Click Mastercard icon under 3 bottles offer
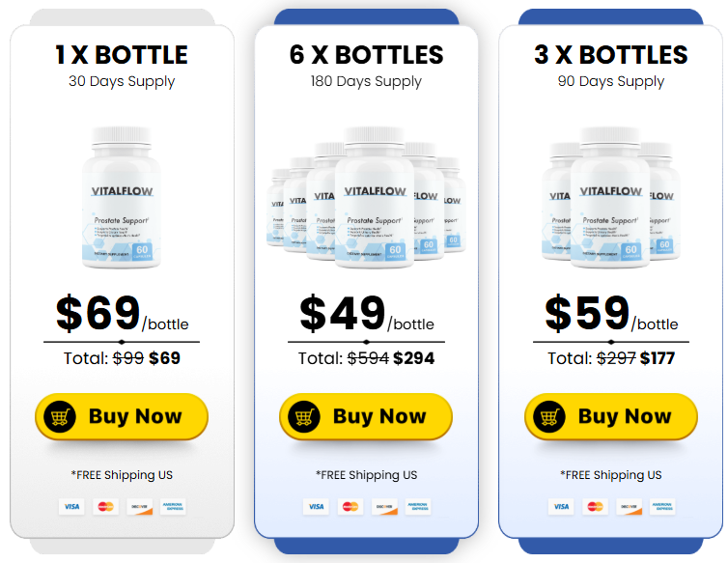 [x=595, y=506]
